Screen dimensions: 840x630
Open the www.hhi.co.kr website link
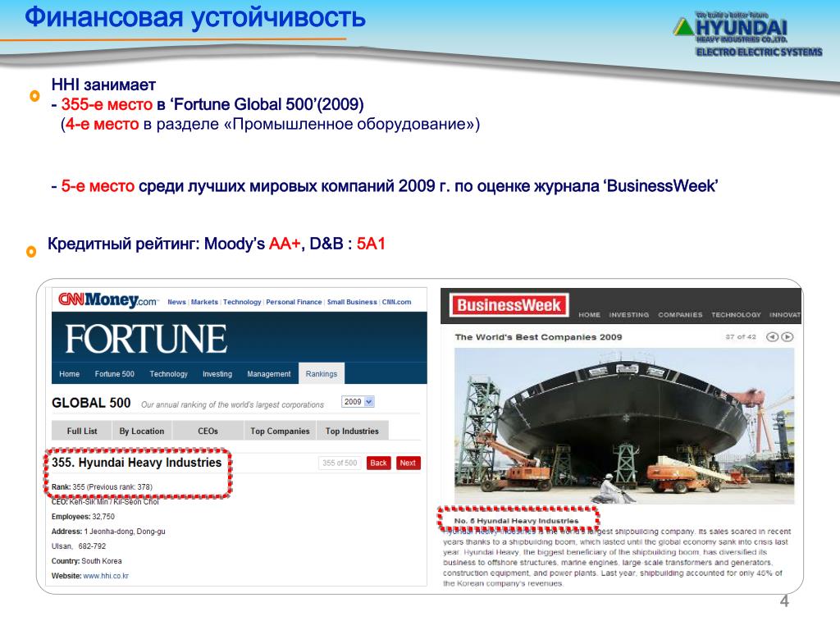106,576
